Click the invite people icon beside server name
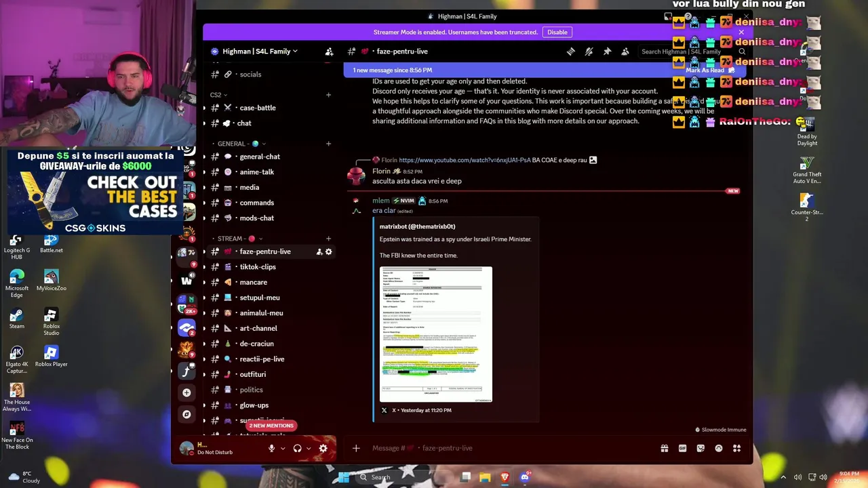Screen dimensions: 868x488 click(329, 52)
